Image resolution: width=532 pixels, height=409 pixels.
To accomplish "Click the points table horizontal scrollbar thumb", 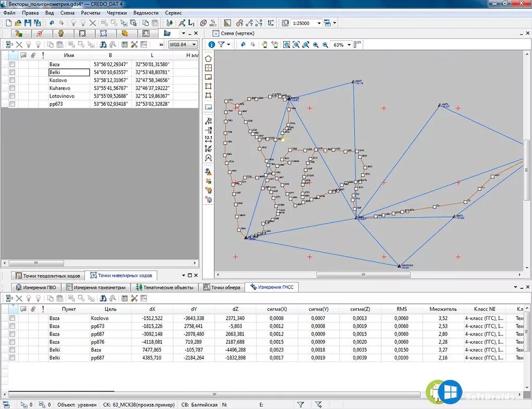I will coord(37,263).
